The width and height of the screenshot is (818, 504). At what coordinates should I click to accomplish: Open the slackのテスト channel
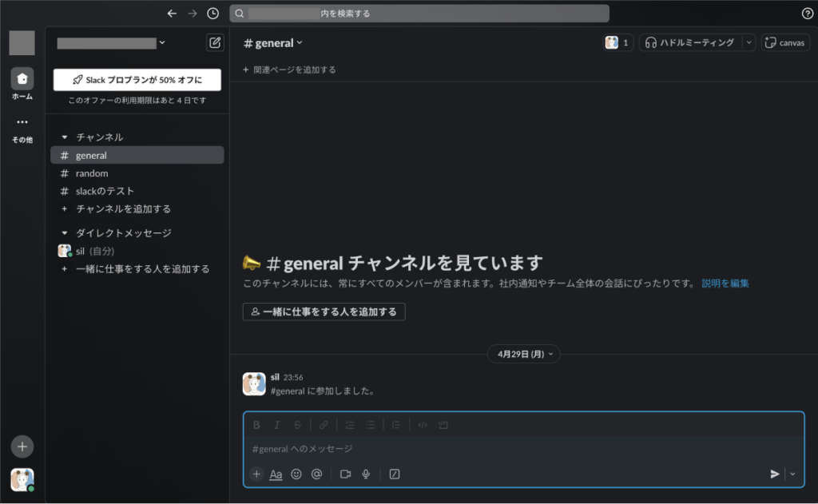pos(105,191)
